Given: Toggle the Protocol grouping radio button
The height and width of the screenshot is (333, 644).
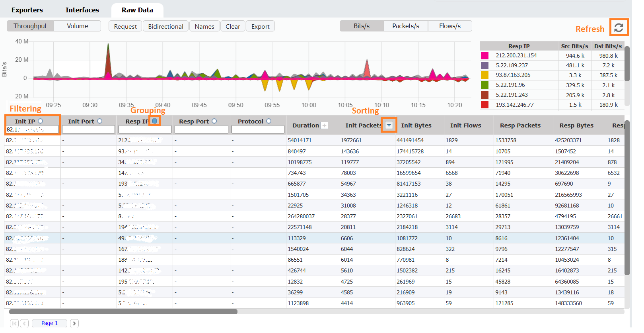Looking at the screenshot, I should pos(269,121).
